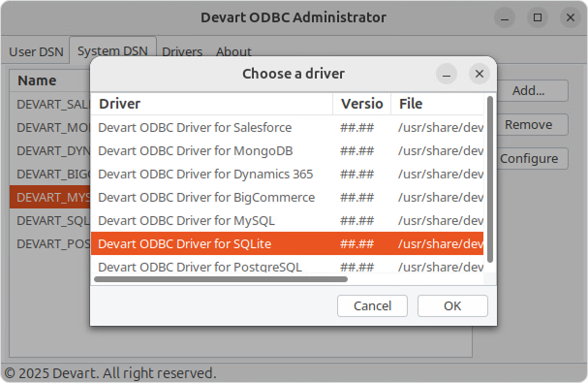The width and height of the screenshot is (588, 383).
Task: Minimize the Choose a driver dialog
Action: pos(447,74)
